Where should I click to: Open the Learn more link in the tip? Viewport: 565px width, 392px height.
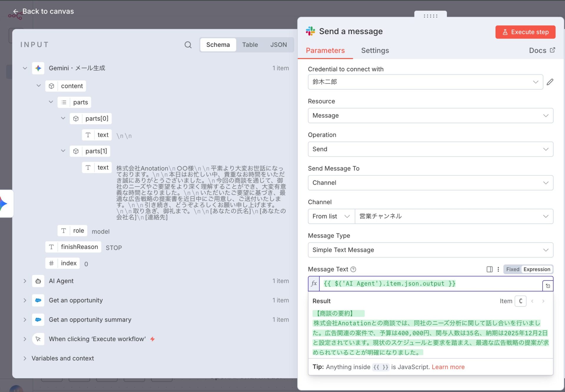tap(448, 367)
